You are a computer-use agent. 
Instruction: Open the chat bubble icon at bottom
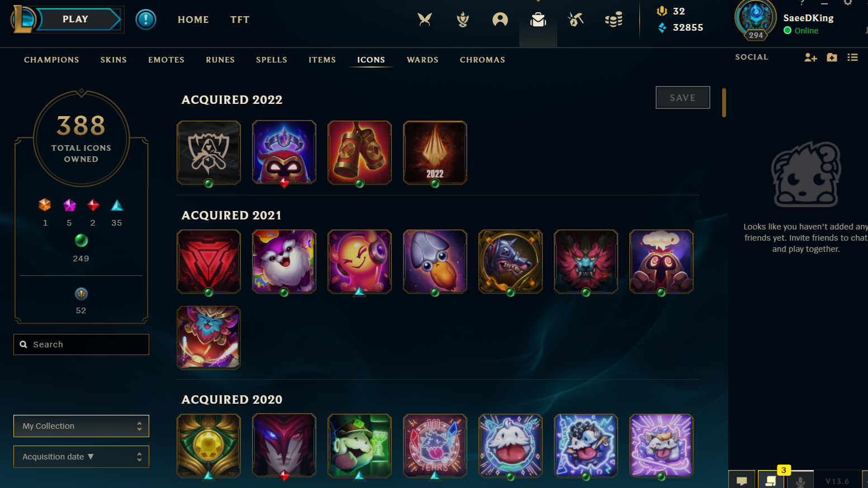click(x=742, y=480)
